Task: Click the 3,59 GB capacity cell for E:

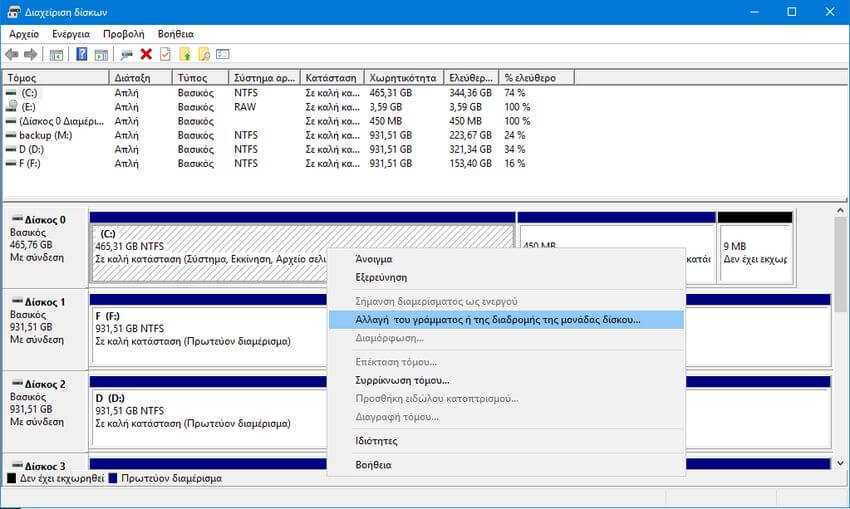Action: point(385,107)
